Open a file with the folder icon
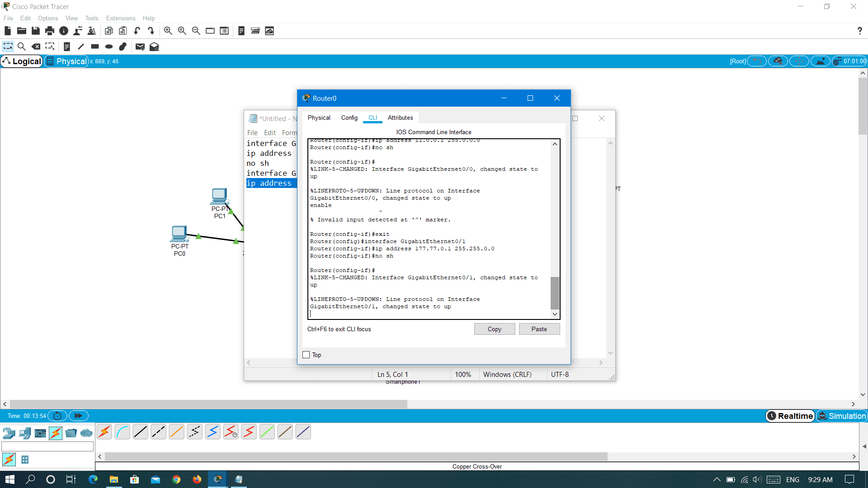868x488 pixels. 21,31
